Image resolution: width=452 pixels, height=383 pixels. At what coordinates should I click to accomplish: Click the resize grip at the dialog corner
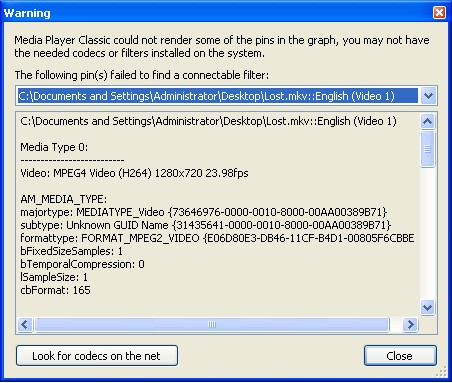[x=442, y=371]
